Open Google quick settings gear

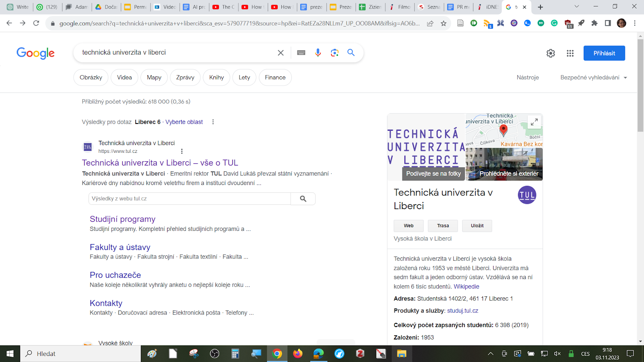point(551,53)
